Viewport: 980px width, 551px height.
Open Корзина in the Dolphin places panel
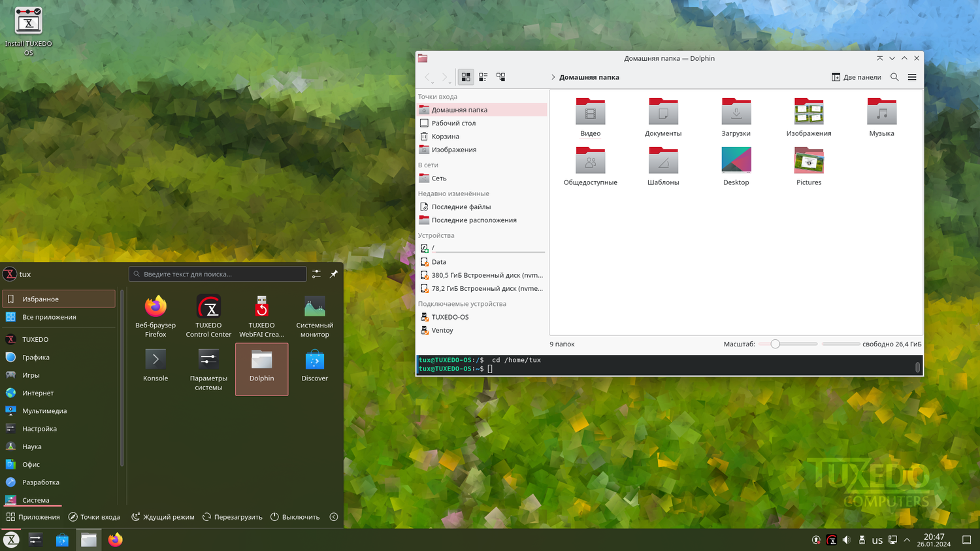(482, 137)
